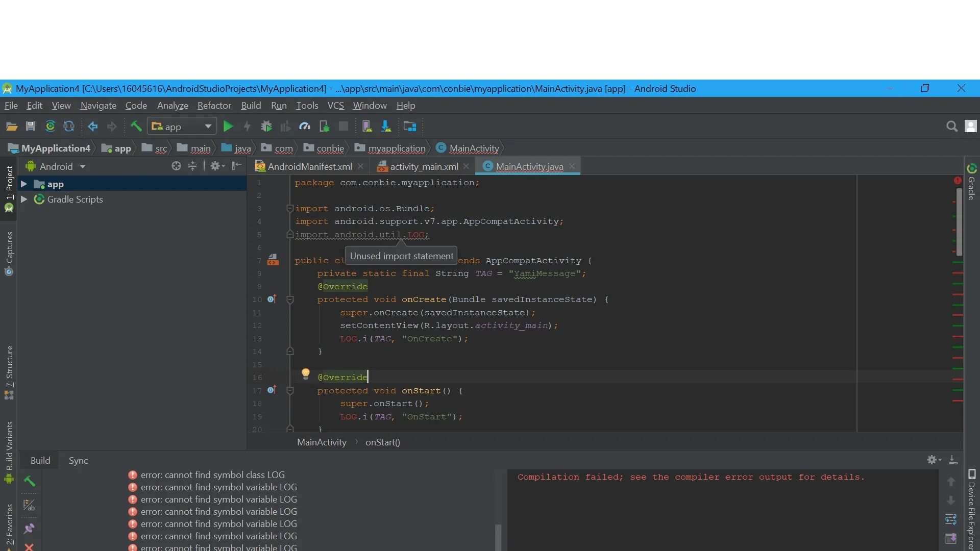Open the Refactor menu
Screen dimensions: 980x551
coord(214,106)
